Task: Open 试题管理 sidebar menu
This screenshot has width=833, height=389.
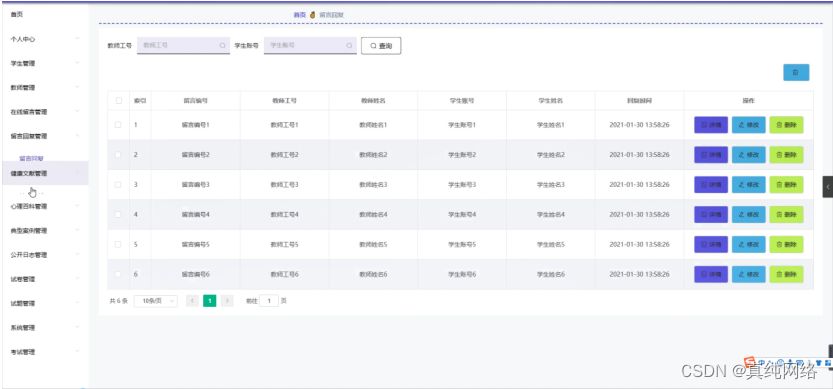Action: (x=45, y=303)
